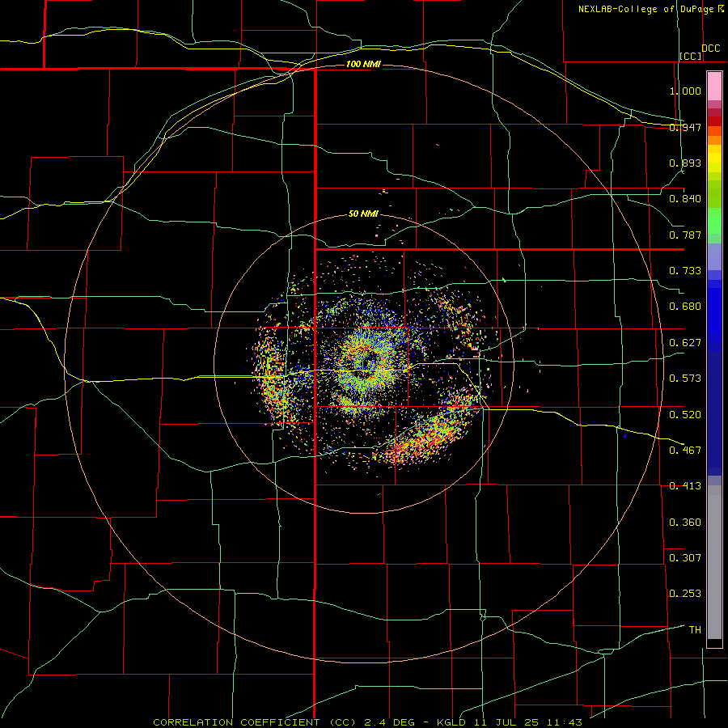This screenshot has width=728, height=728.
Task: Select the 0.413 legend value
Action: point(685,486)
